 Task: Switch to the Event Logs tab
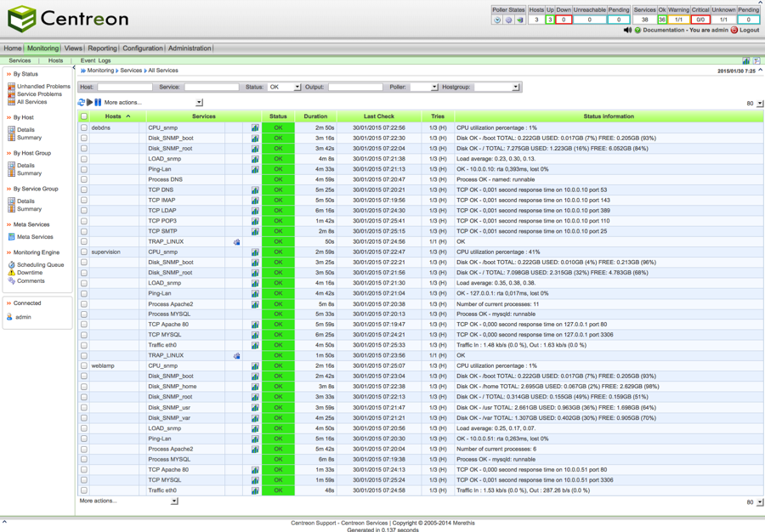point(95,61)
